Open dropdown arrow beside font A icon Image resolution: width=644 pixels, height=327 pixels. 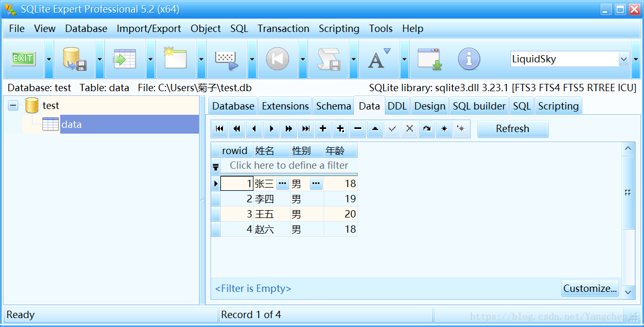(405, 59)
